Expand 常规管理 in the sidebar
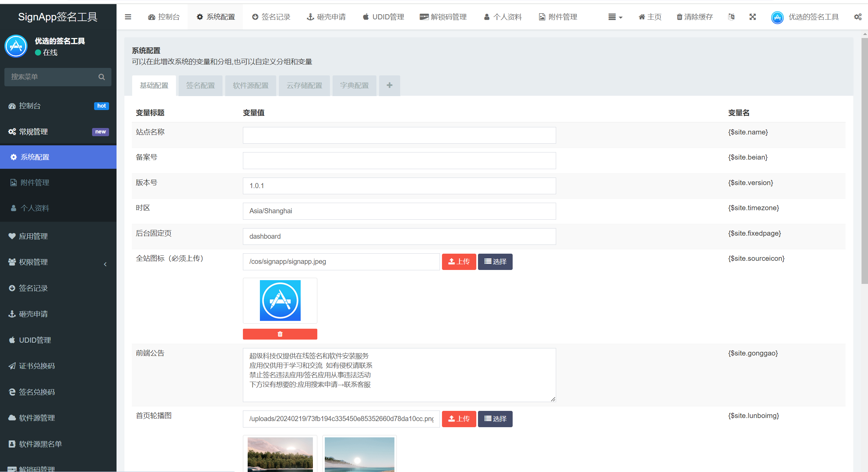The width and height of the screenshot is (868, 472). coord(34,131)
